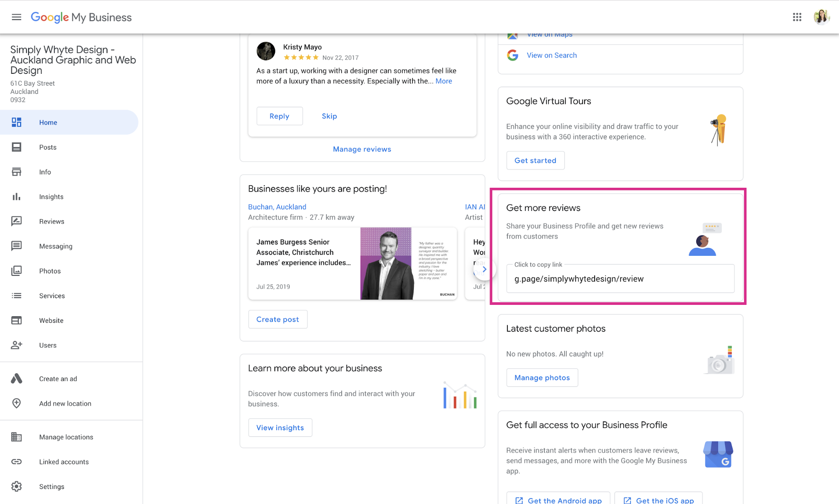Open the James Burgess Senior Associate post card
Viewport: 839px width, 504px height.
[x=353, y=263]
